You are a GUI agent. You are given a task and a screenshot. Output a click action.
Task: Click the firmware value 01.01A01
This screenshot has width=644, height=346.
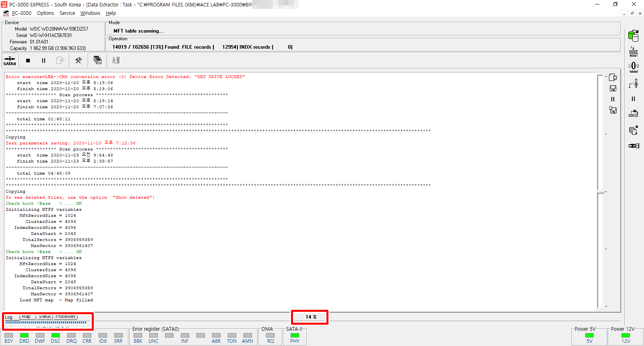pos(39,42)
